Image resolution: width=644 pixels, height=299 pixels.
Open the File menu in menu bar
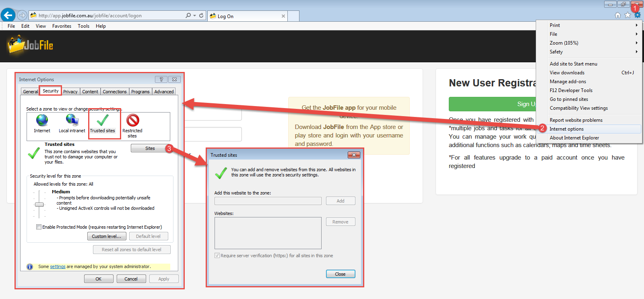[x=11, y=26]
